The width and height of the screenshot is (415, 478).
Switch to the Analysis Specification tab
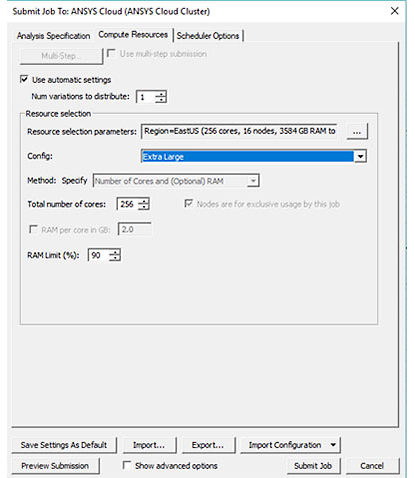click(x=53, y=36)
